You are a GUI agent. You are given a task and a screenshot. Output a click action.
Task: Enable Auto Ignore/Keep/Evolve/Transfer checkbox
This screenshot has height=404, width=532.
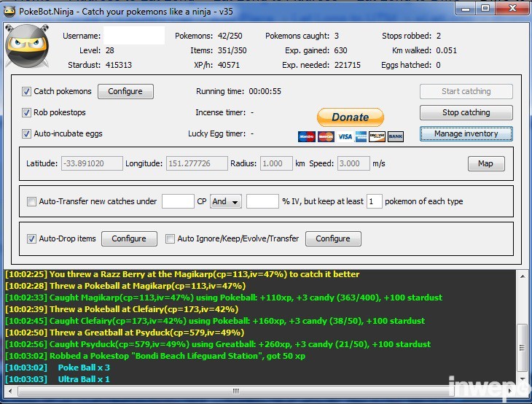coord(170,238)
